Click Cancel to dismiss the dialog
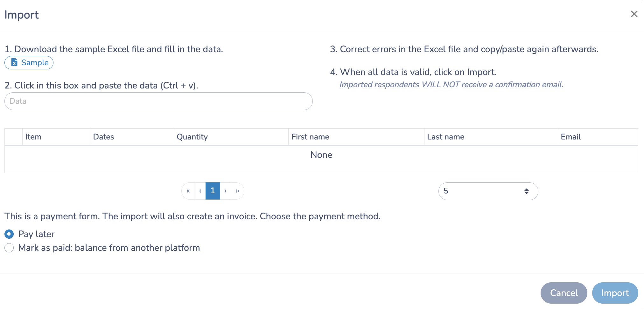 [563, 292]
